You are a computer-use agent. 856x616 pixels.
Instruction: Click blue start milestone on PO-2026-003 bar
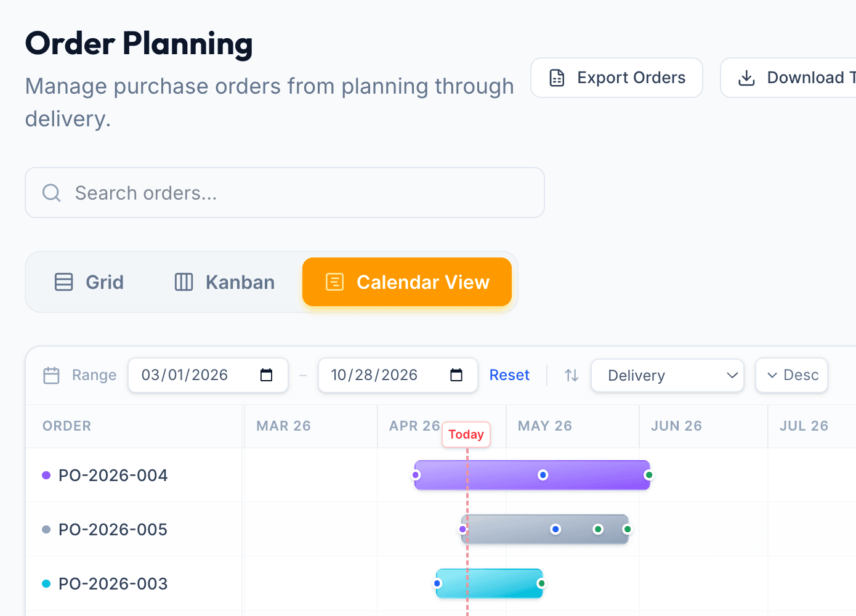point(437,583)
